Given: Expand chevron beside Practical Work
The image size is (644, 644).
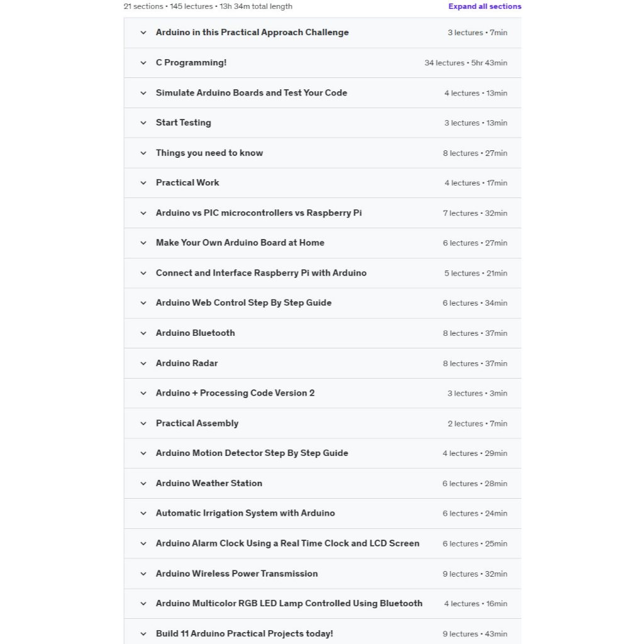Looking at the screenshot, I should tap(143, 183).
